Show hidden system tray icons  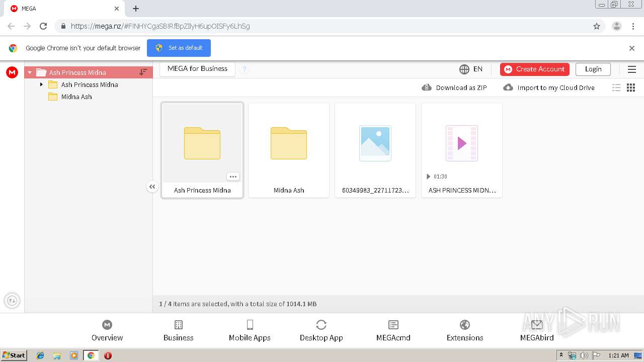tap(561, 355)
